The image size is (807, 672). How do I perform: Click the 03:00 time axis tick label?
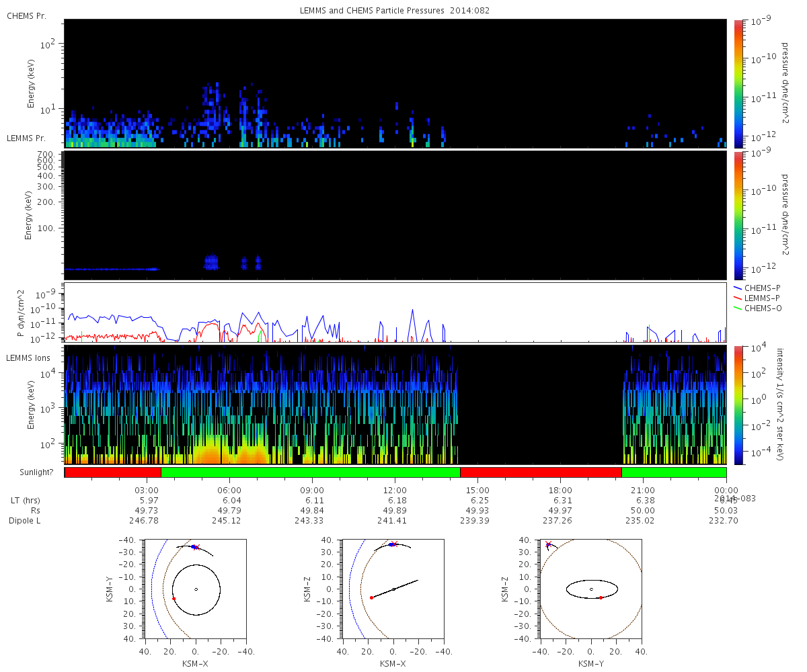(147, 491)
